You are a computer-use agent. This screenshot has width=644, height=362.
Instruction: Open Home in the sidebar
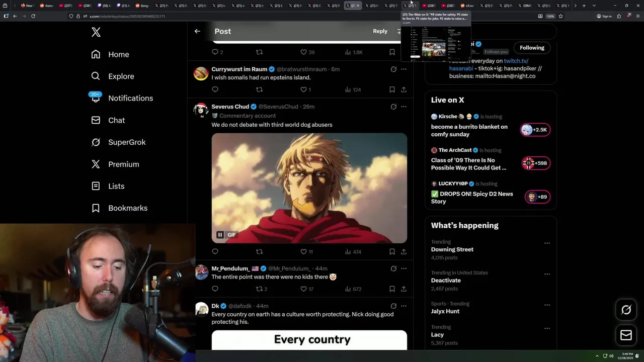click(x=110, y=54)
